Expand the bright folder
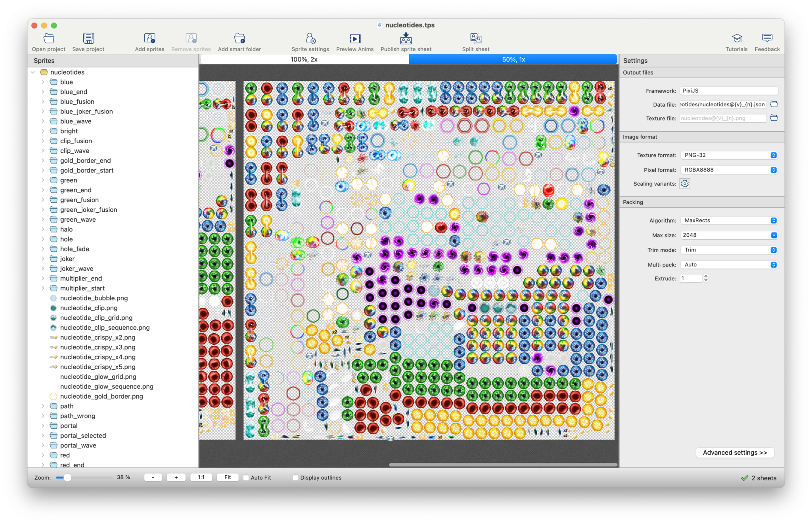This screenshot has height=524, width=812. (x=43, y=131)
